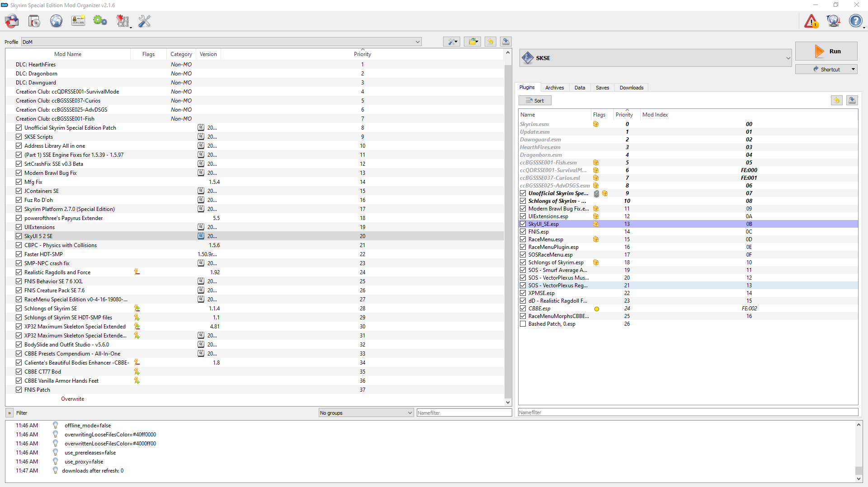868x487 pixels.
Task: Select the Plugins tab
Action: [527, 87]
